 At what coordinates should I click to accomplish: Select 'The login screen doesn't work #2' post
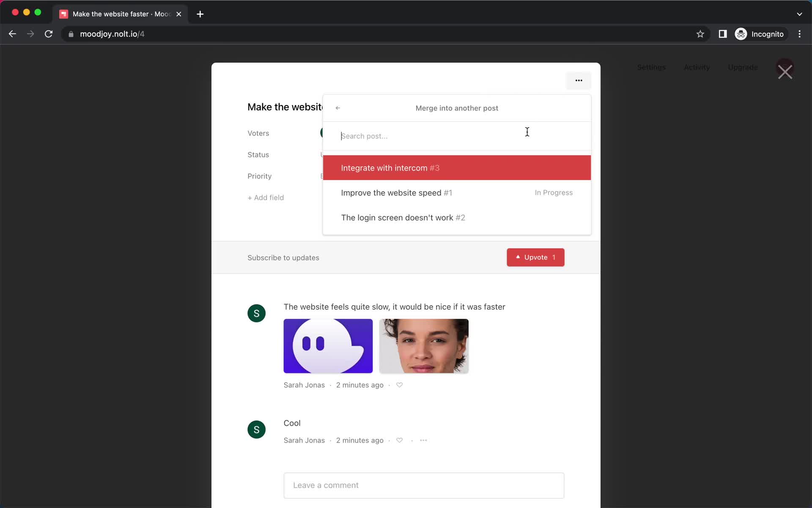point(403,217)
